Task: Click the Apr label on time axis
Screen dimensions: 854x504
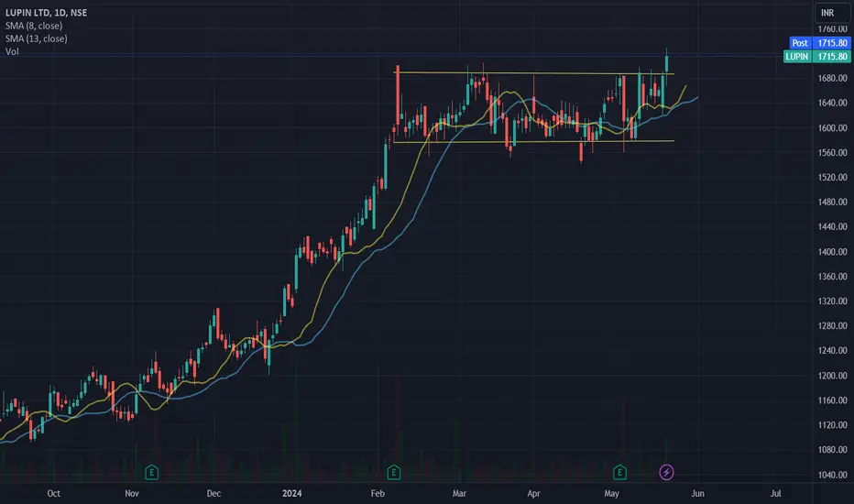Action: click(533, 493)
